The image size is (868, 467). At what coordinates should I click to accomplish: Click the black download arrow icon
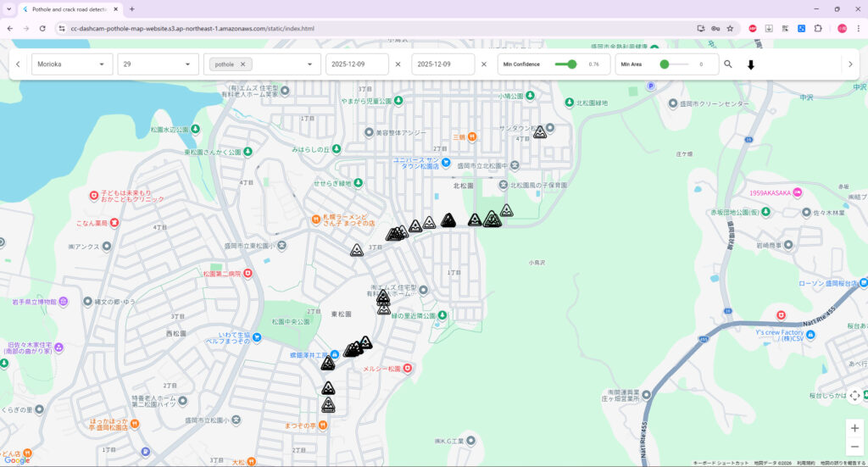pos(750,64)
